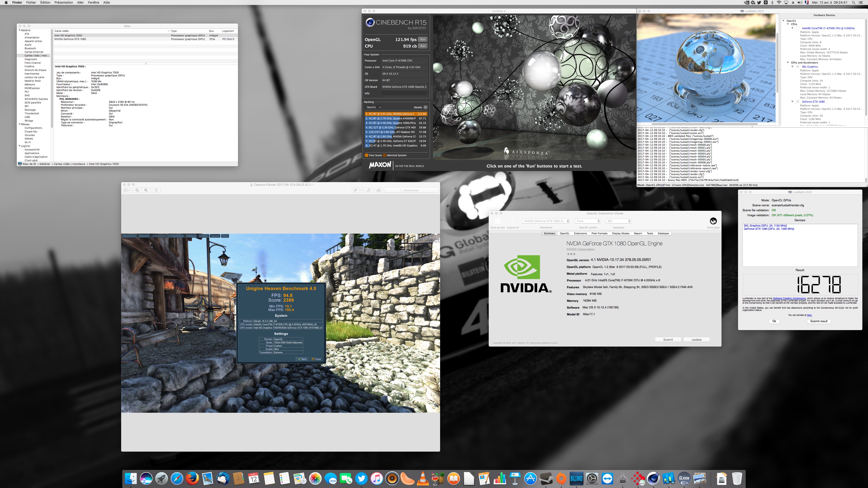
Task: Click the Preview rotate icon
Action: (x=369, y=190)
